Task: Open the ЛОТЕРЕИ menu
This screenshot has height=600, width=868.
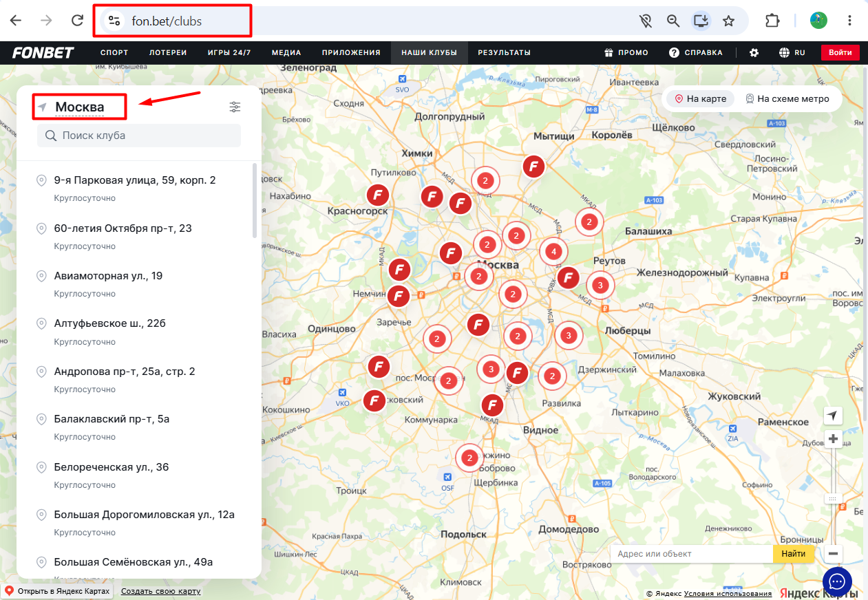Action: click(x=168, y=52)
